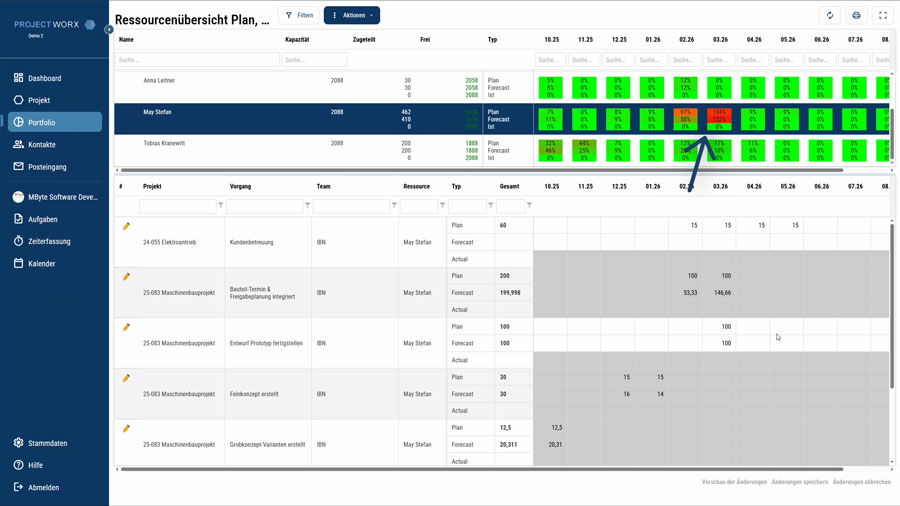Open the Aktionen dropdown menu
The height and width of the screenshot is (506, 900).
pyautogui.click(x=352, y=15)
